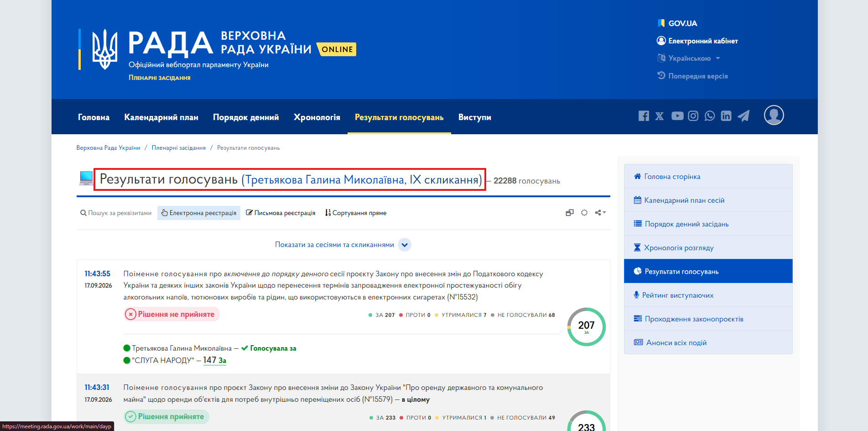Screen dimensions: 868x431
Task: Click the user profile avatar icon
Action: click(774, 115)
